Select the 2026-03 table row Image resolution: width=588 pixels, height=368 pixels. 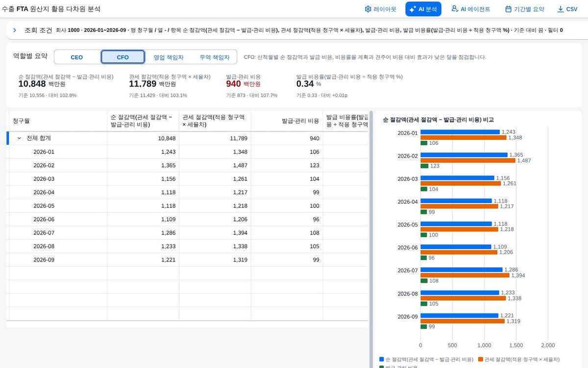(188, 179)
